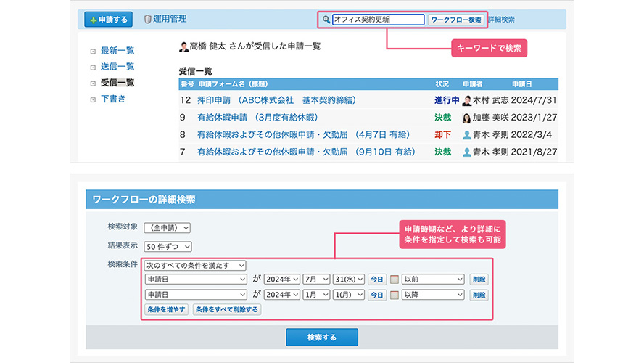This screenshot has height=363, width=644.
Task: Click 削除 button in 以前 row
Action: point(479,280)
